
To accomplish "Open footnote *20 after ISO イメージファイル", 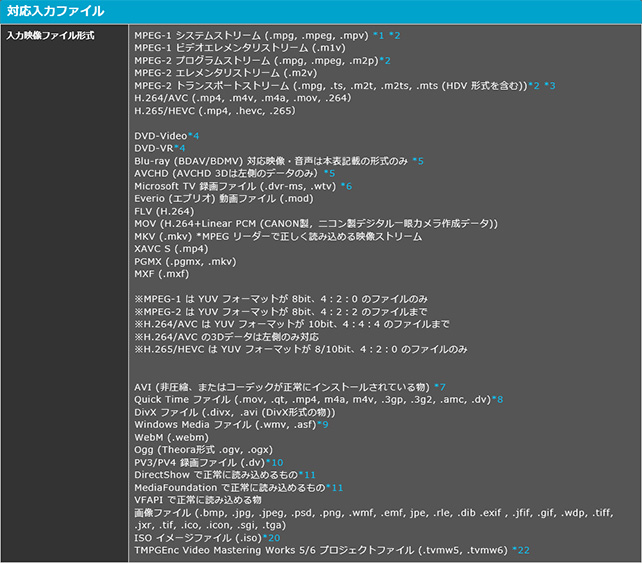I will [271, 538].
